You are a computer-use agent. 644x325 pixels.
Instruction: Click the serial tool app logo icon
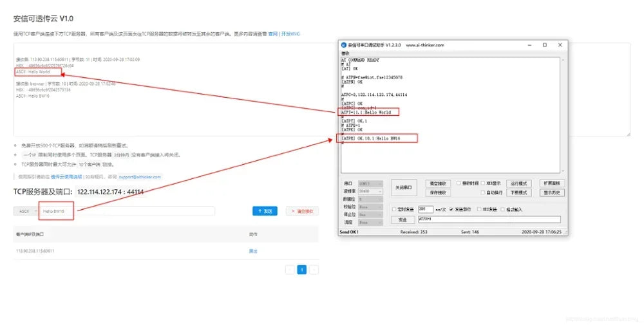pos(344,45)
